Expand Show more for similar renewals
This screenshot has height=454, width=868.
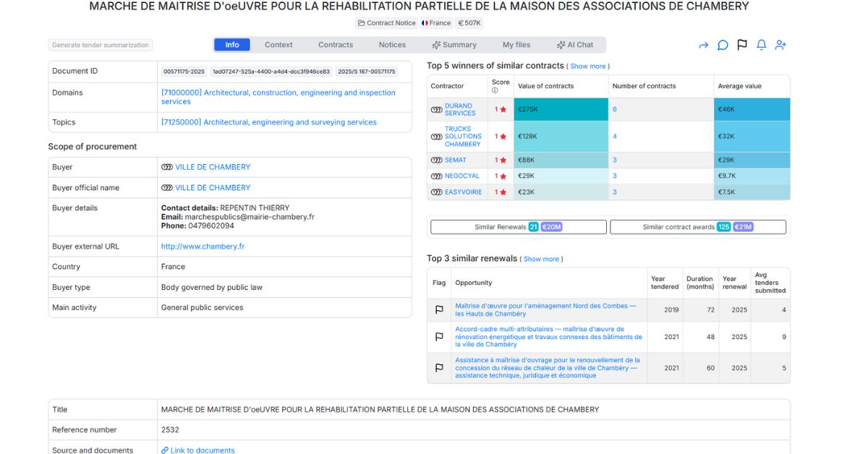[541, 259]
